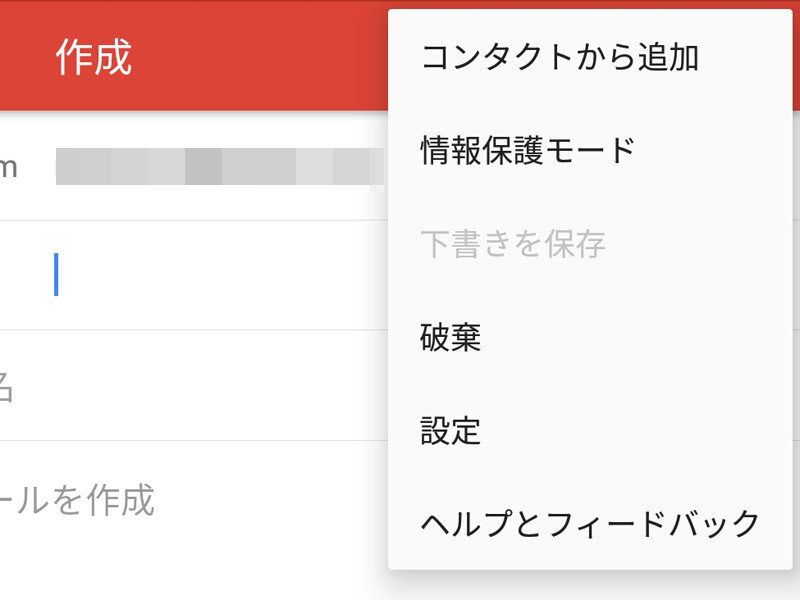This screenshot has height=600, width=800.
Task: Click the From label beside the sender address
Action: [x=8, y=167]
